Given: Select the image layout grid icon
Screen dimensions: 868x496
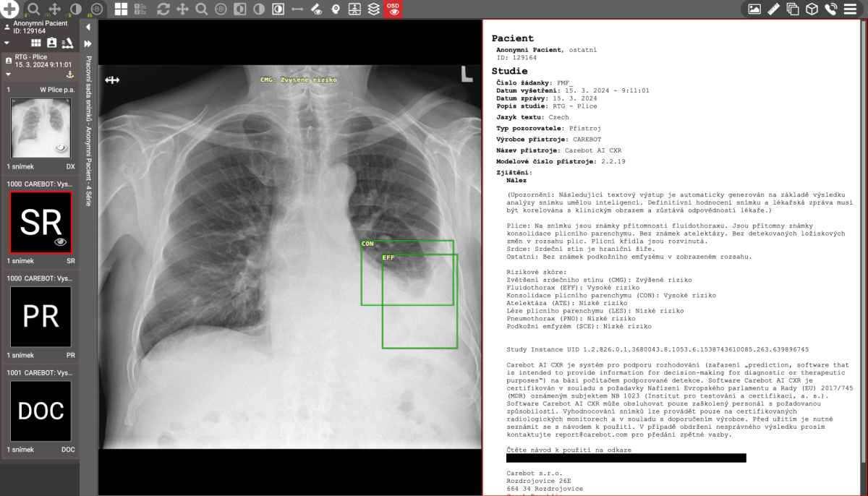Looking at the screenshot, I should click(x=121, y=9).
